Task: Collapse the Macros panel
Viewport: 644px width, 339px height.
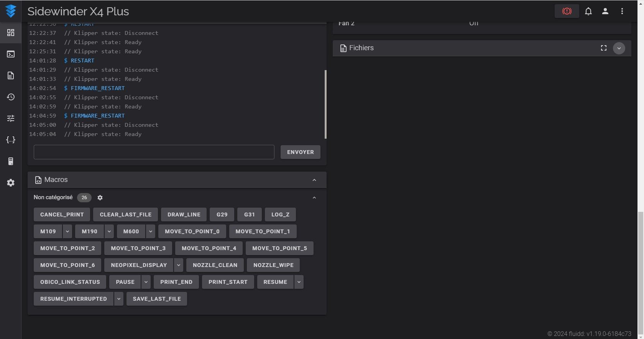Action: pos(314,180)
